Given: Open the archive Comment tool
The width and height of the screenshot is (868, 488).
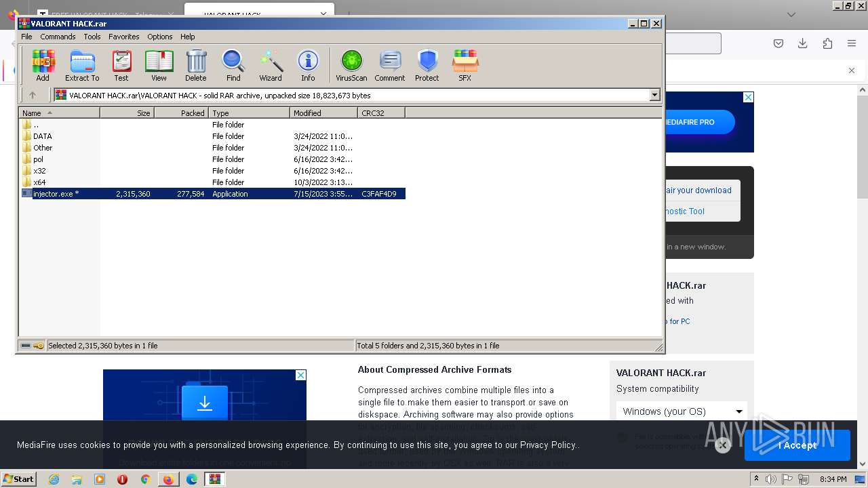Looking at the screenshot, I should click(x=390, y=66).
